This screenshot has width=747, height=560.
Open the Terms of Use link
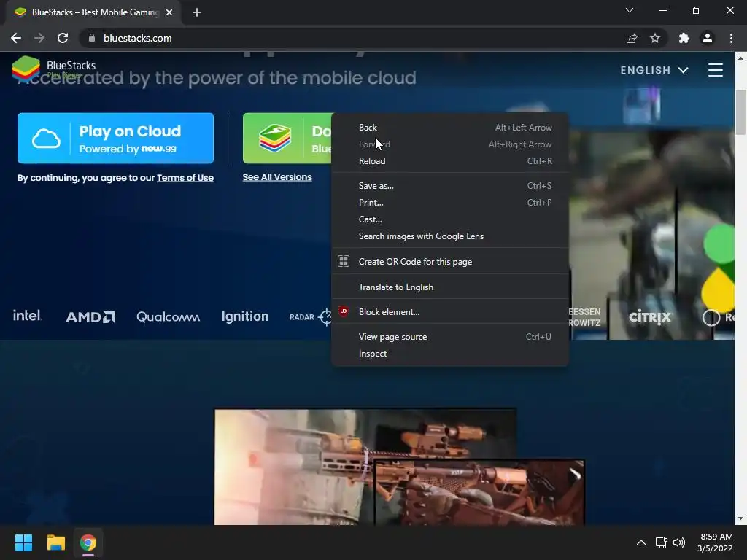point(185,178)
